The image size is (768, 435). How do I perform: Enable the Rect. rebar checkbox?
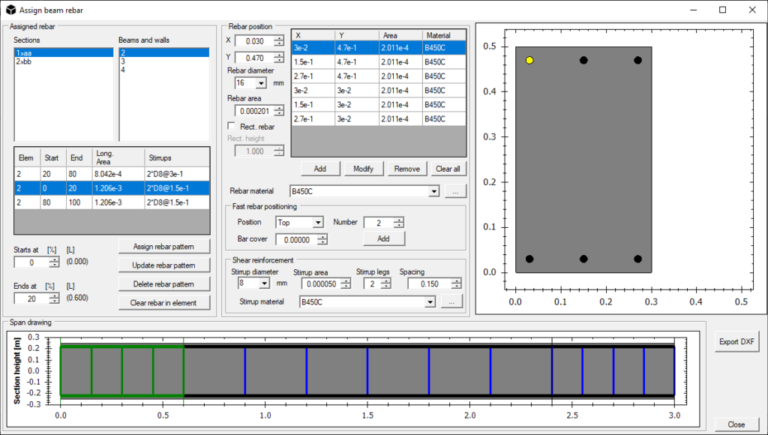coord(233,125)
